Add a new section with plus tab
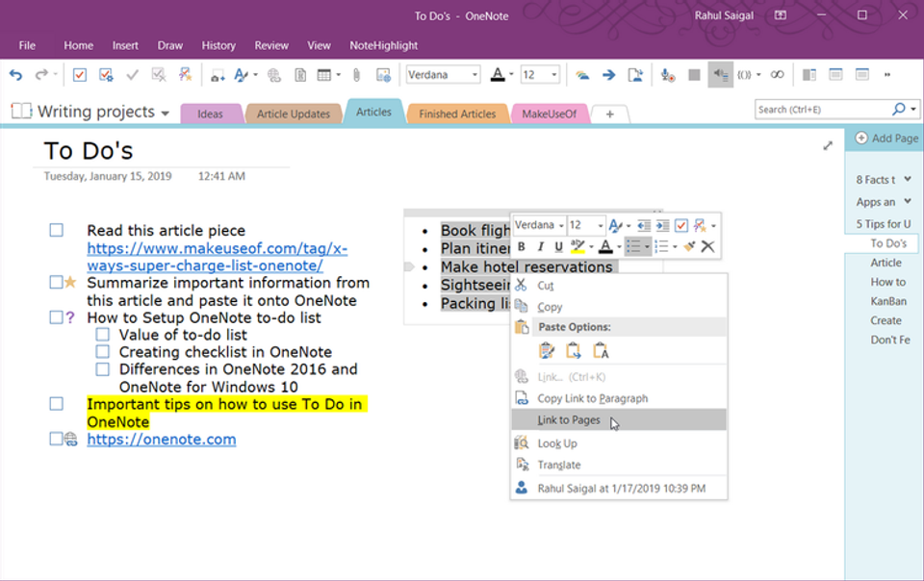This screenshot has height=581, width=924. tap(610, 114)
